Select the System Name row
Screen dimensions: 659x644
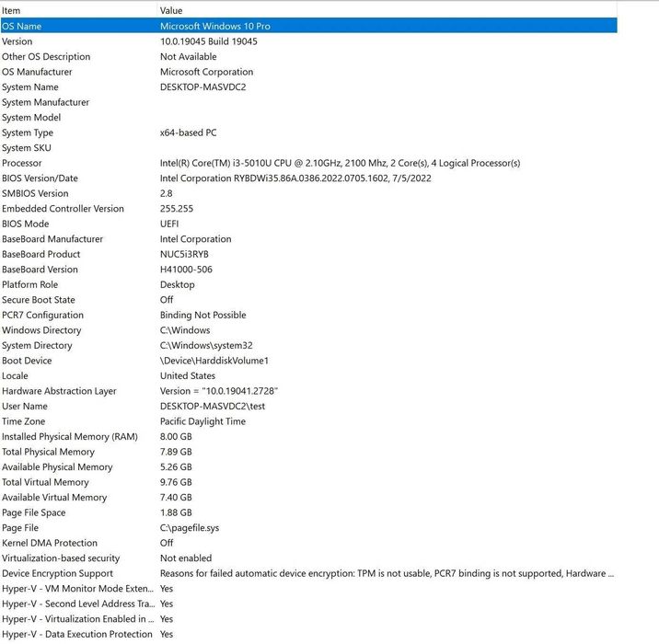[x=309, y=87]
